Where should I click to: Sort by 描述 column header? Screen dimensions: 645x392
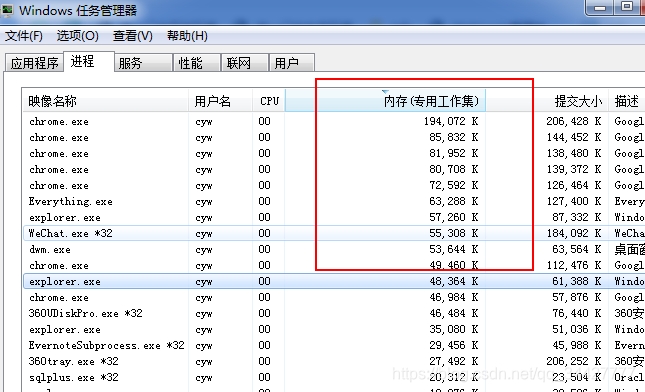[627, 101]
